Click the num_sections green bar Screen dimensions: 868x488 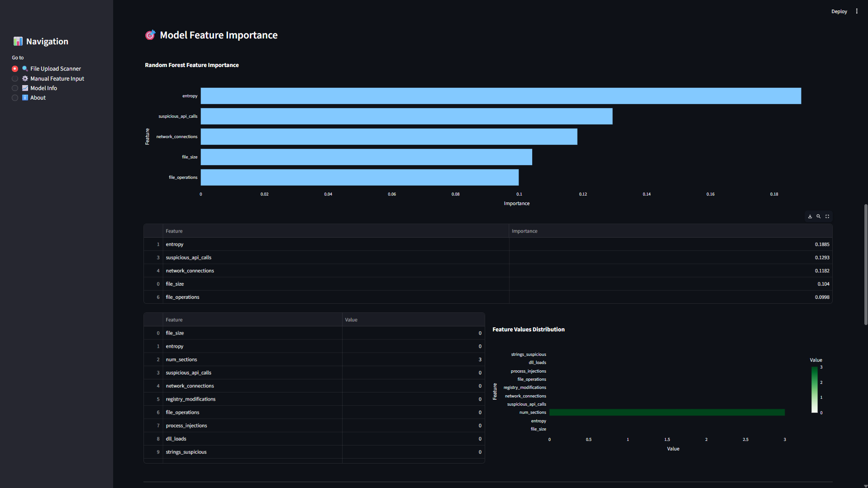pyautogui.click(x=667, y=412)
